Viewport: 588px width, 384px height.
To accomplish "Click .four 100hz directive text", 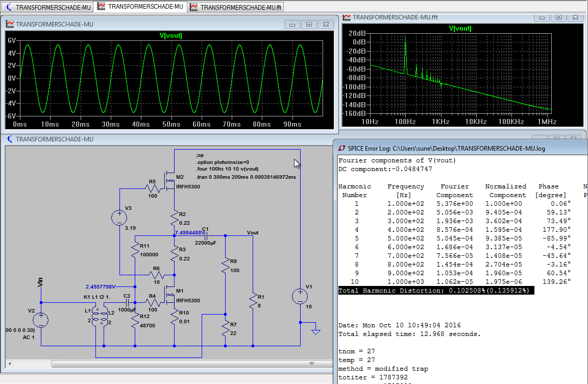I will point(227,169).
